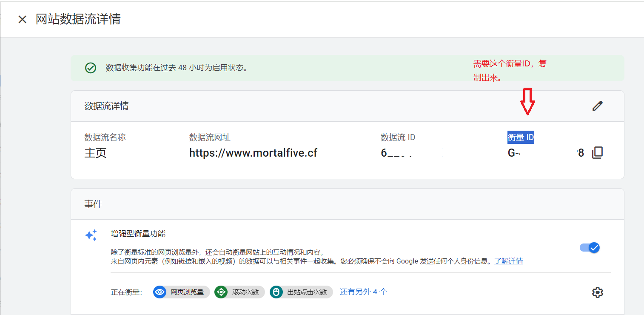Click the highlighted 衡量 ID label

tap(521, 137)
